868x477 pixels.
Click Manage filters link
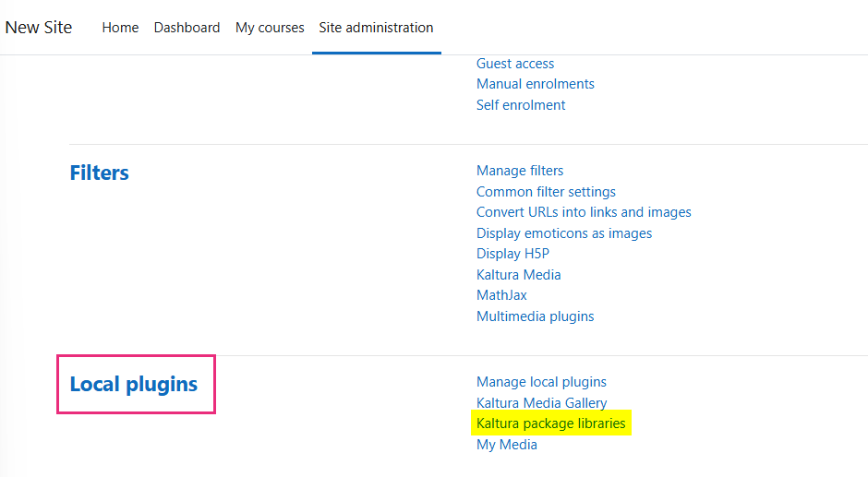pos(520,171)
